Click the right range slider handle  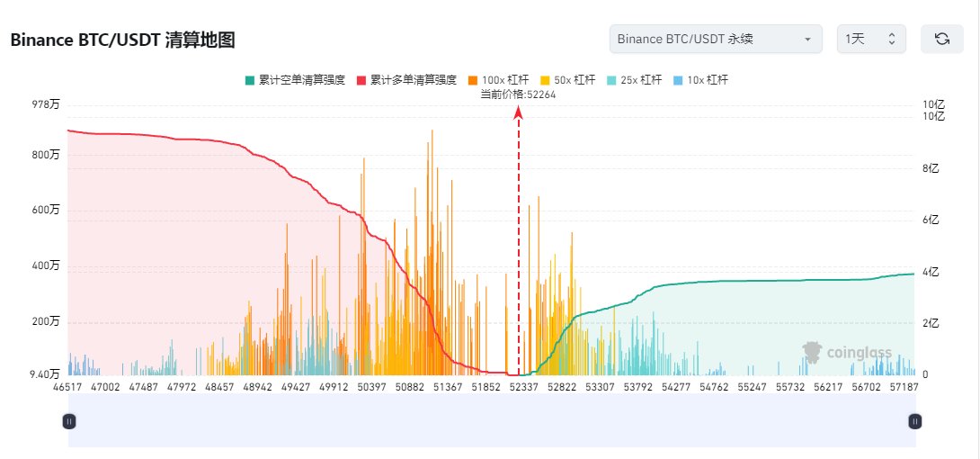915,421
